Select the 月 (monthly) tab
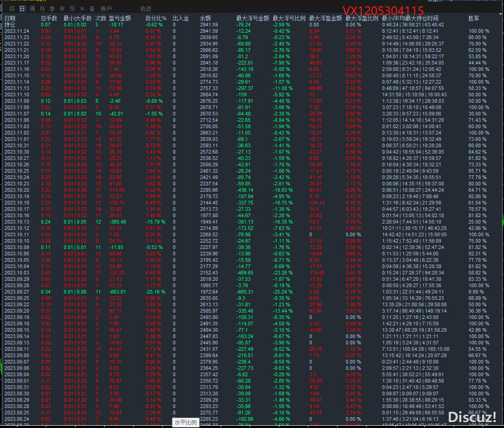 point(42,9)
